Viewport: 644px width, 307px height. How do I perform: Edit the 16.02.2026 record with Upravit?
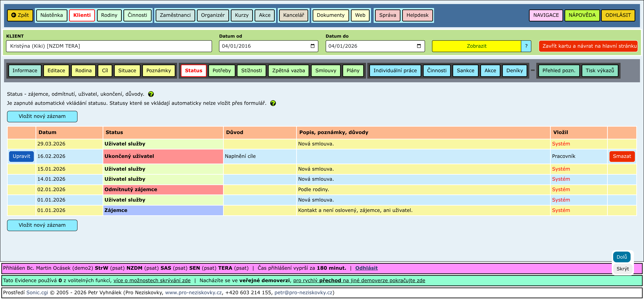pos(21,157)
